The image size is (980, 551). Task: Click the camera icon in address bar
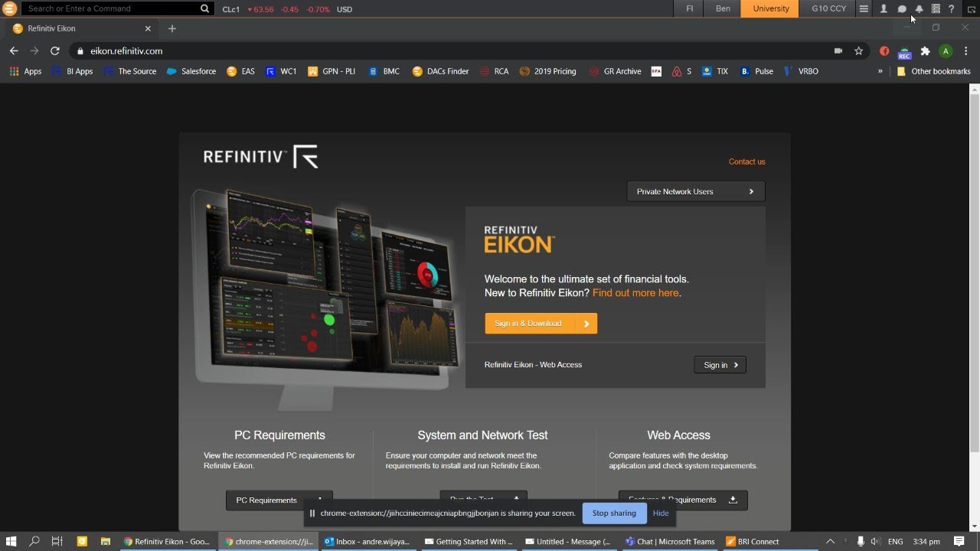(838, 51)
